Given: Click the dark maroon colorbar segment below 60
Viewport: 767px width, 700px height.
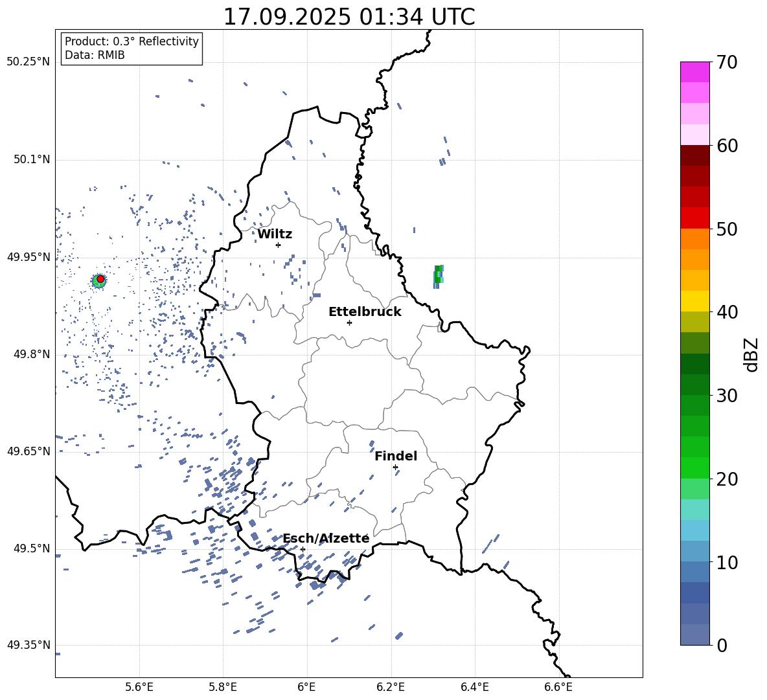Looking at the screenshot, I should (x=694, y=155).
